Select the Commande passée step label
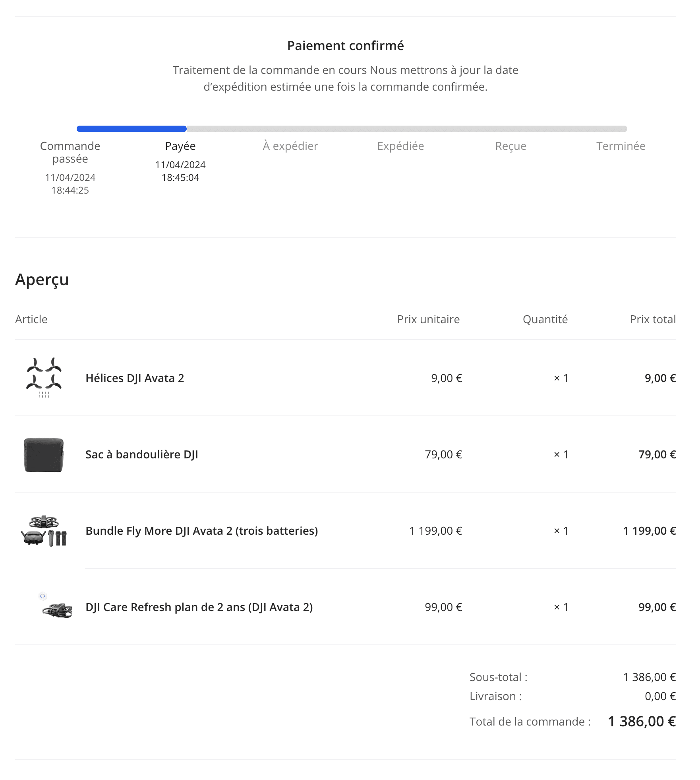 point(70,152)
